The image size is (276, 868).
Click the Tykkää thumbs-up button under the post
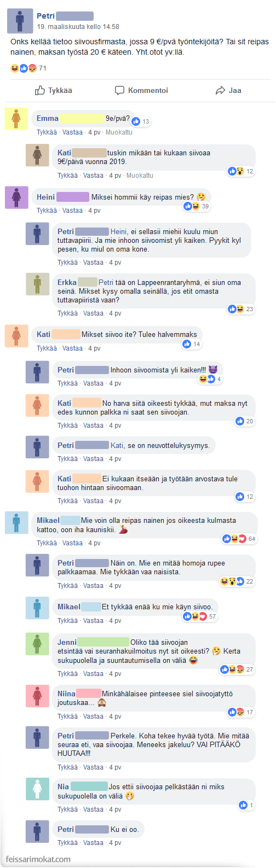point(54,90)
